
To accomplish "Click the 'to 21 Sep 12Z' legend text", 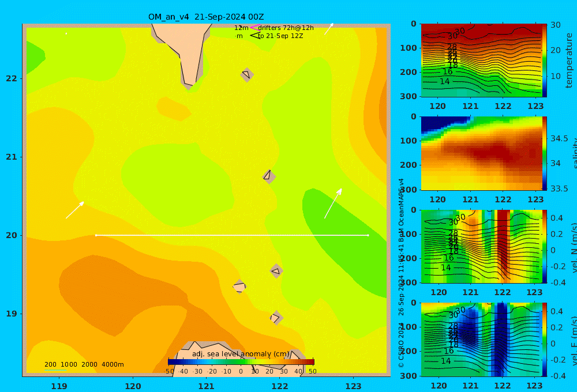I will [x=280, y=36].
